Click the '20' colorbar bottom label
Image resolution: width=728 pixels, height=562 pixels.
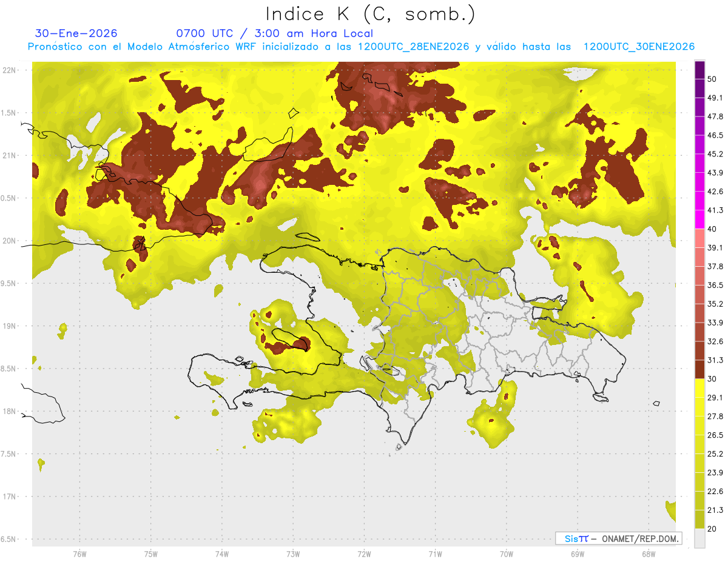click(x=713, y=529)
